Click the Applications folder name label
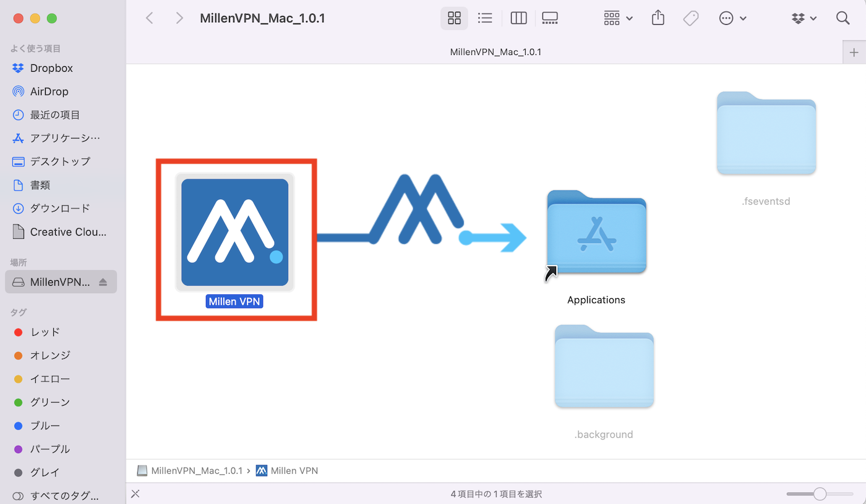This screenshot has height=504, width=866. (x=596, y=300)
